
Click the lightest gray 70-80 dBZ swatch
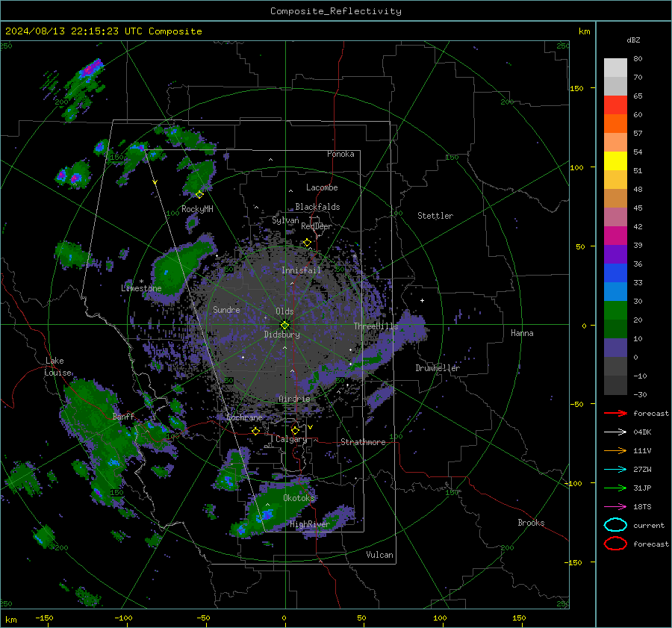(x=615, y=68)
